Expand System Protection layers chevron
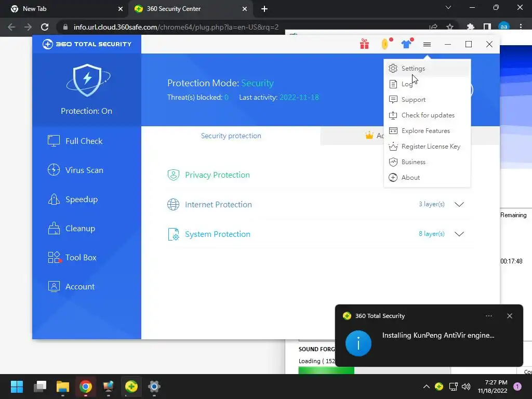 [x=459, y=234]
